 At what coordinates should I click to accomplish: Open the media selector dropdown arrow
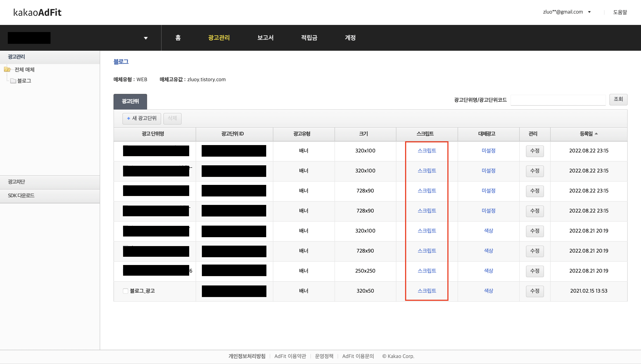146,38
